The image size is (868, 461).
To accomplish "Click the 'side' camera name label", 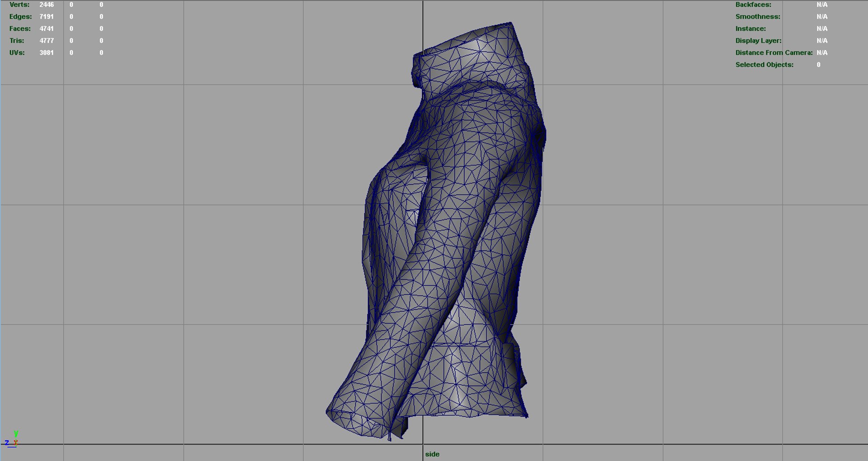I will point(432,454).
